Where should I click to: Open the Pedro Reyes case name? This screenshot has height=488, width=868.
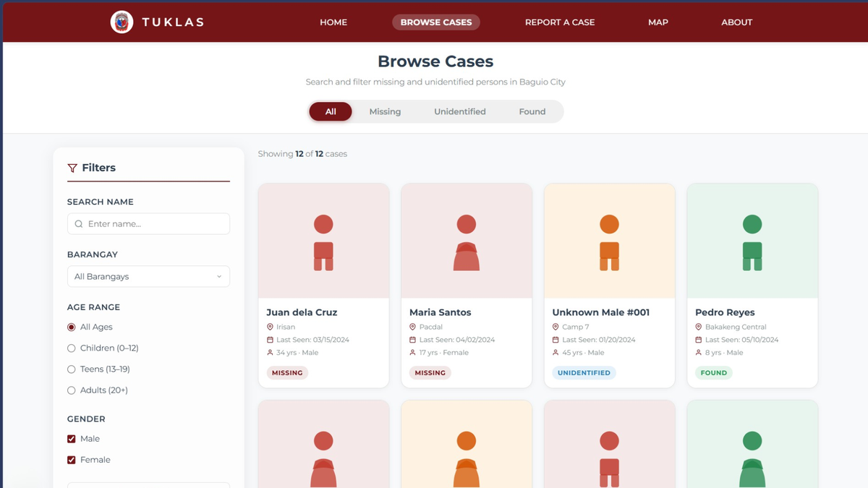click(x=725, y=312)
